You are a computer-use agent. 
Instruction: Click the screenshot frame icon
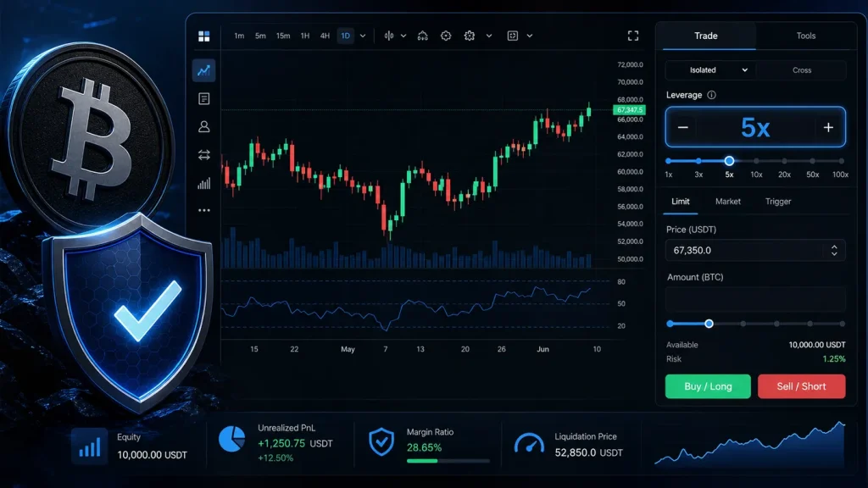tap(513, 36)
